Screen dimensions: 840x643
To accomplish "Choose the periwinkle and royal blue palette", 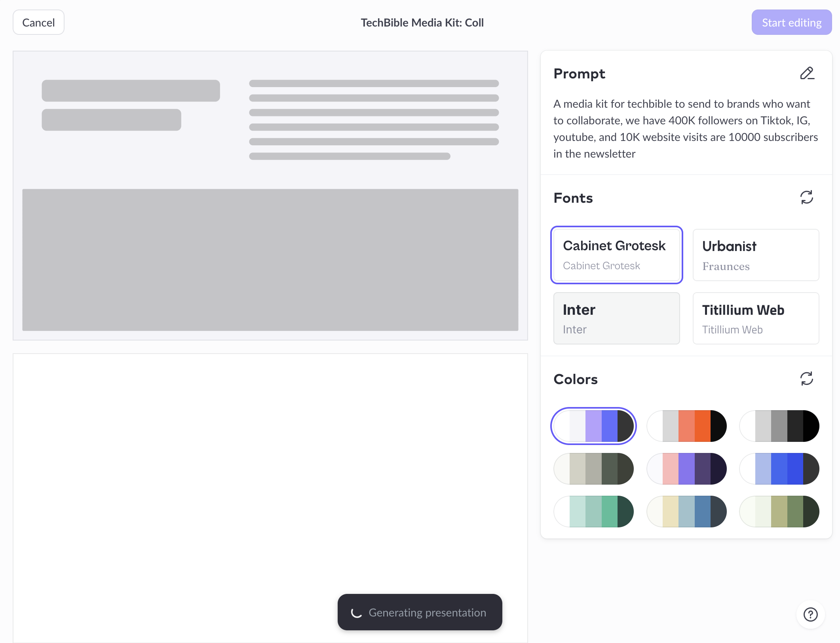I will coord(779,469).
